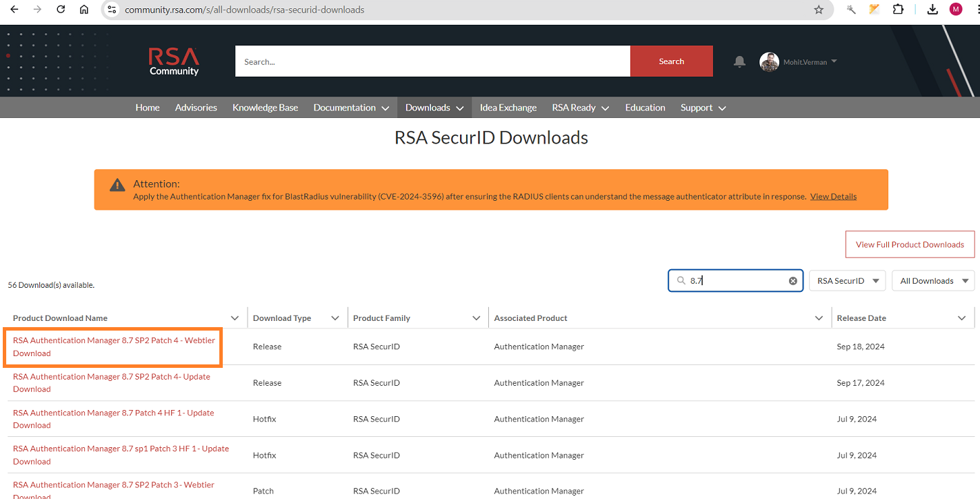The image size is (980, 499).
Task: Navigate to the Knowledge Base tab
Action: [265, 107]
